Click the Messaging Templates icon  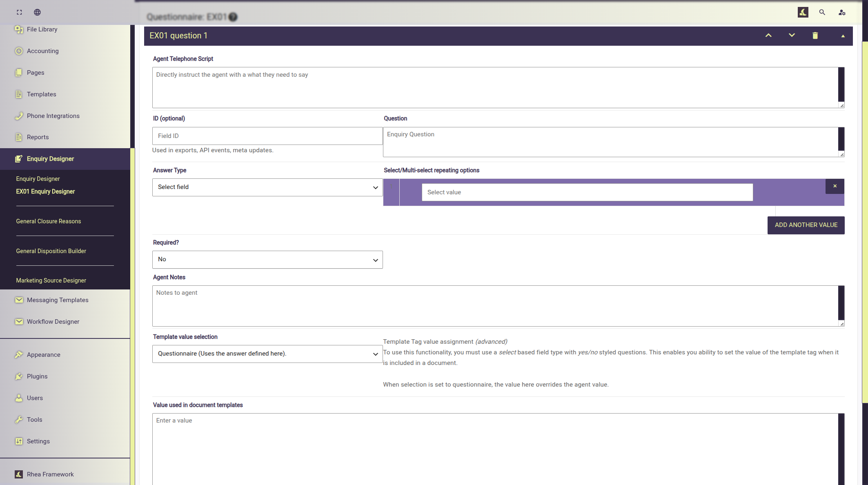pyautogui.click(x=19, y=300)
